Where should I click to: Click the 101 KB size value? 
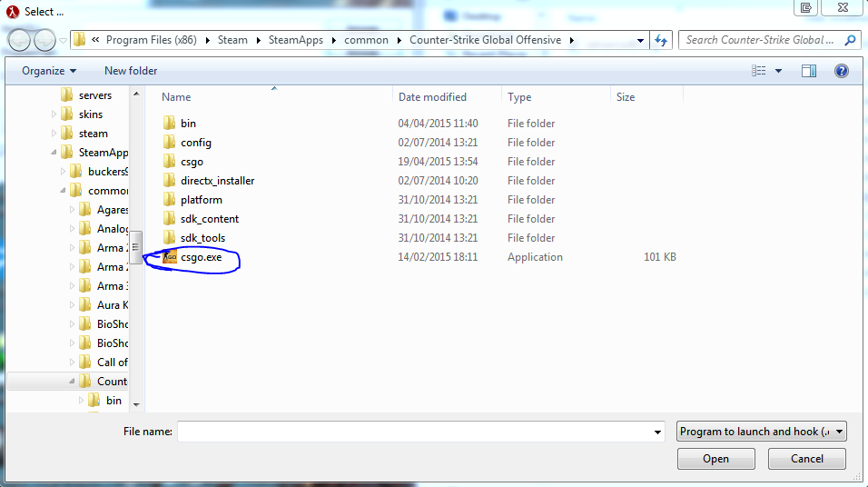pos(660,257)
